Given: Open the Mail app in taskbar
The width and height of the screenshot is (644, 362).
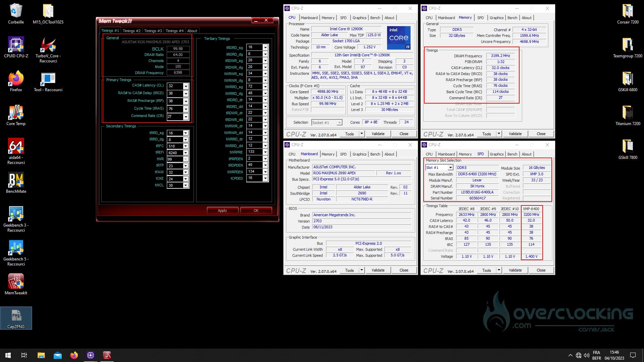Looking at the screenshot, I should (x=57, y=355).
